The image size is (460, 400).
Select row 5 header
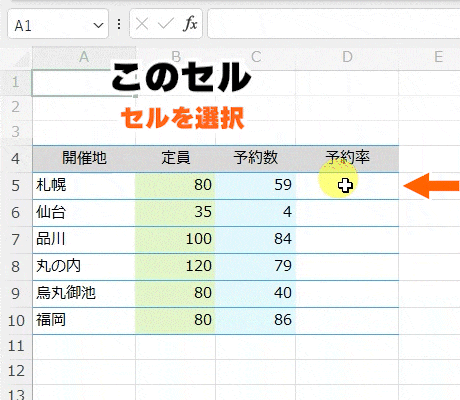pos(16,186)
